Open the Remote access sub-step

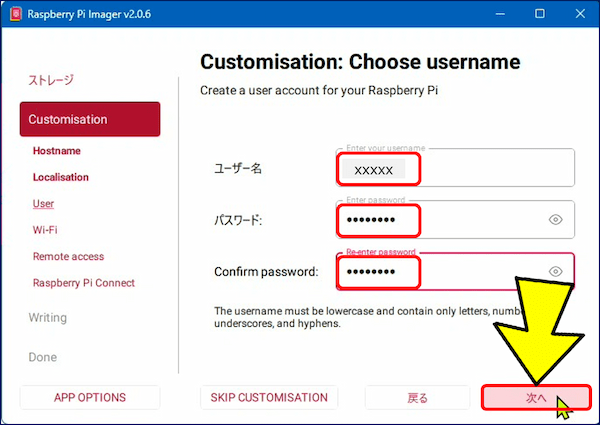(x=68, y=256)
